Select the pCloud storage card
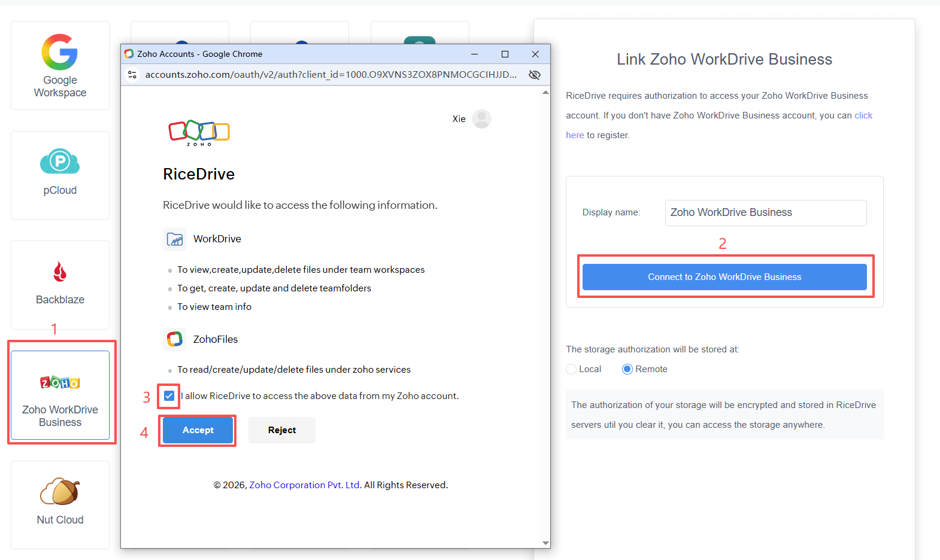940x560 pixels. [x=60, y=175]
